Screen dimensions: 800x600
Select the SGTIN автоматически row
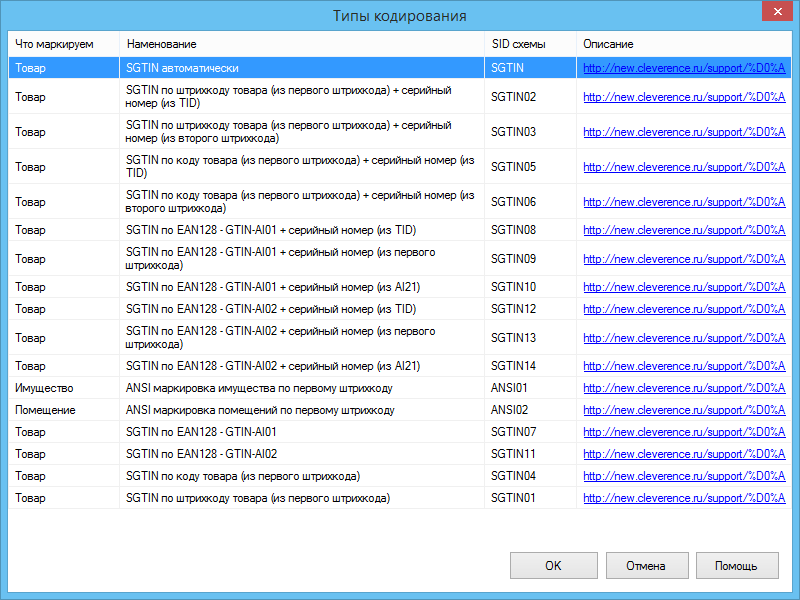coord(399,68)
